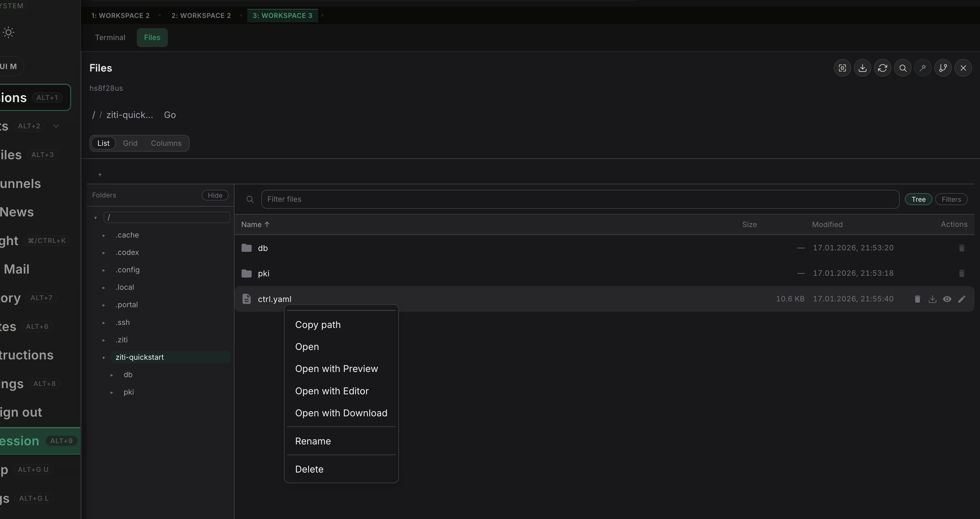The width and height of the screenshot is (980, 519).
Task: Collapse the ziti-quickstart folder
Action: coord(104,357)
